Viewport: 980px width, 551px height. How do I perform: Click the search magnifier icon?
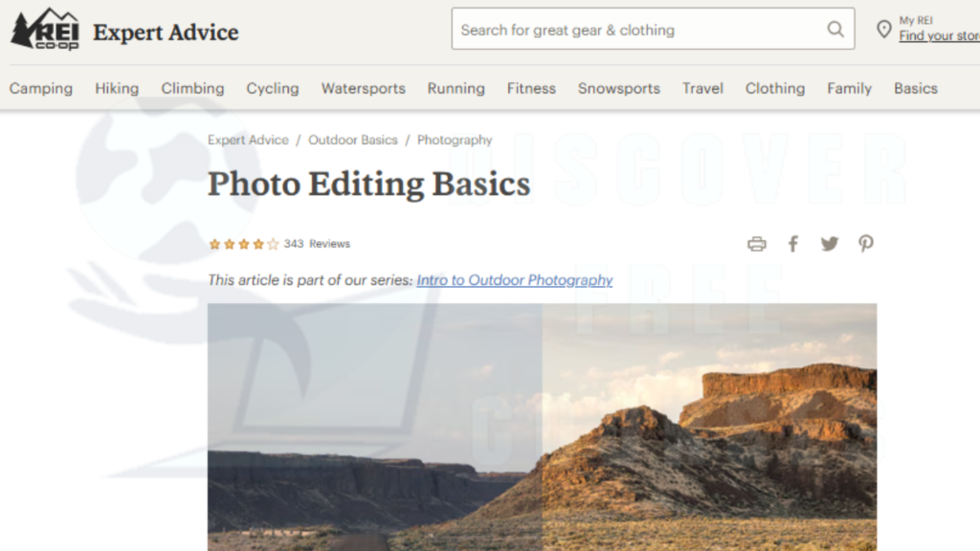(835, 30)
